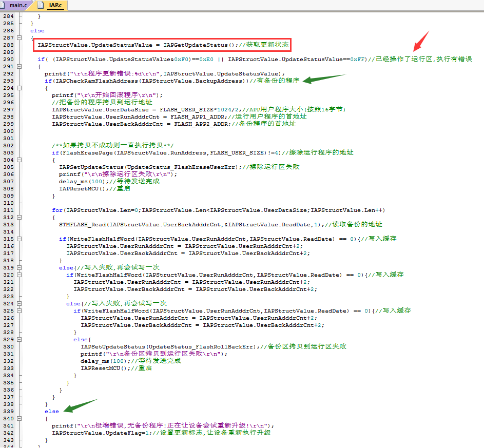This screenshot has height=448, width=484.
Task: Click delay_ms(100) on line 307
Action: [82, 182]
